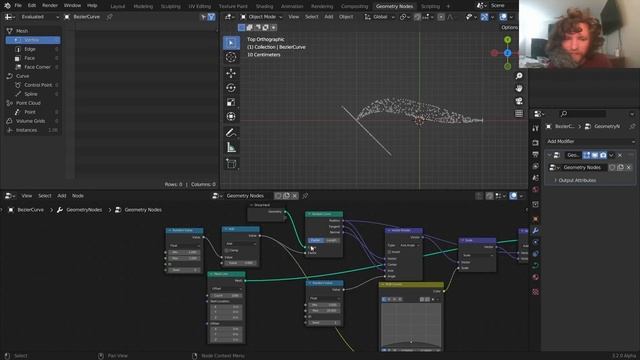The height and width of the screenshot is (360, 640).
Task: Toggle the spreadsheet filter funnel icon
Action: click(211, 17)
